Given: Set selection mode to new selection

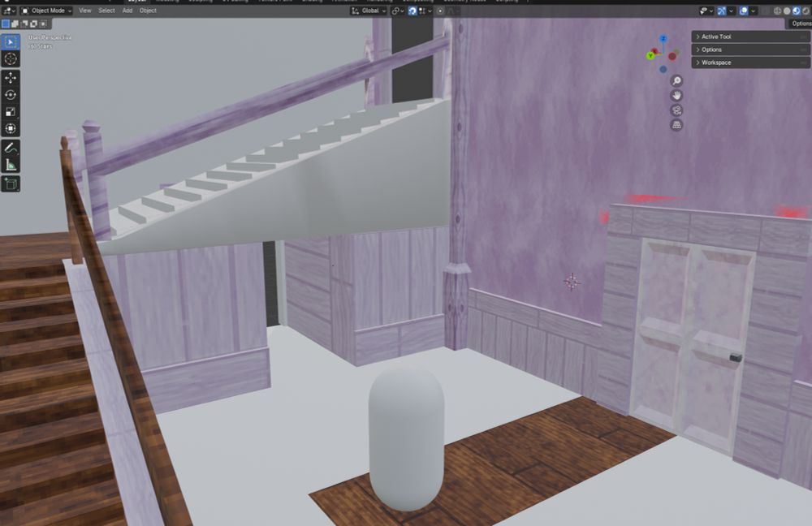Looking at the screenshot, I should (6, 24).
